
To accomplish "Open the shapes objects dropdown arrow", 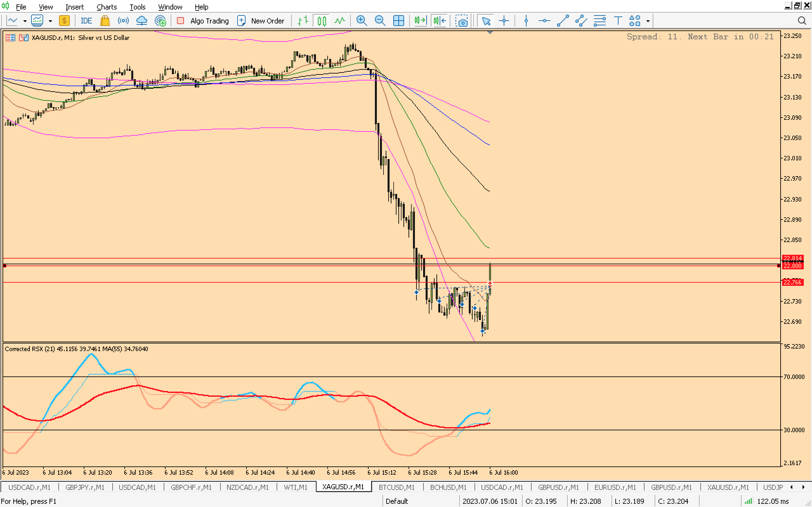I will point(648,21).
